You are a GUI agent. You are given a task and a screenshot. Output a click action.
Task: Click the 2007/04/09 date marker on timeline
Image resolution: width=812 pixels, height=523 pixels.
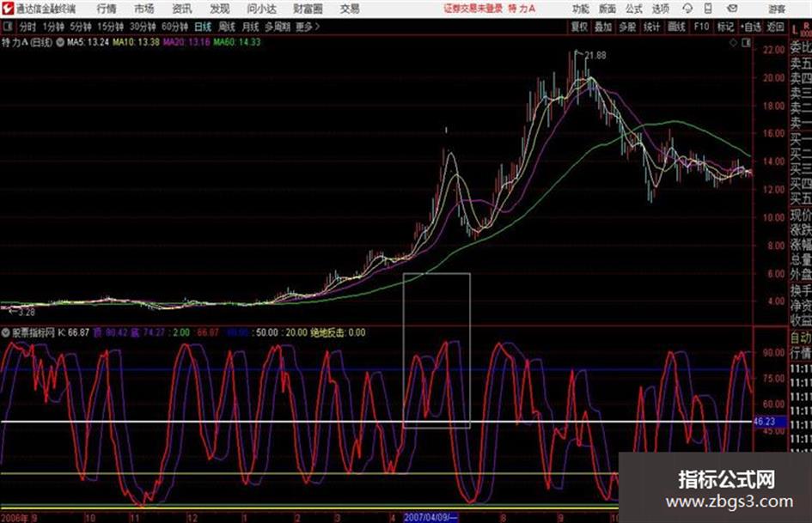(430, 517)
